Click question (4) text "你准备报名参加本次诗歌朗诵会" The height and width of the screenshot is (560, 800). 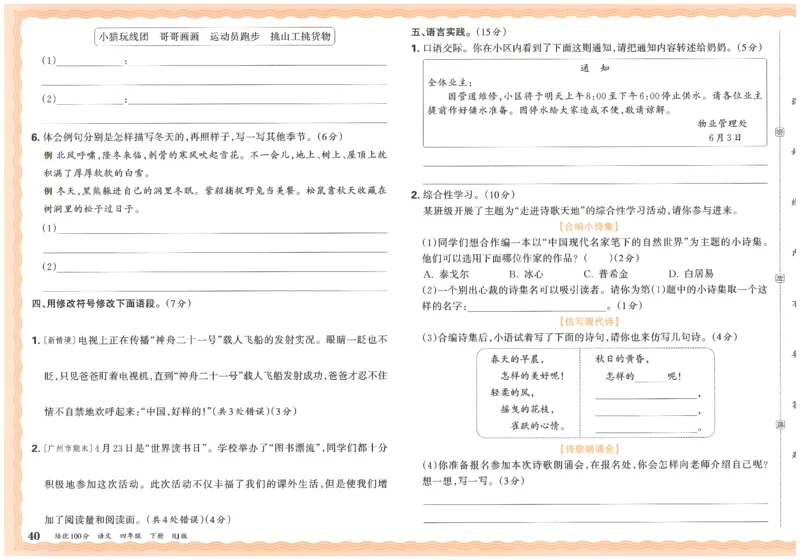click(512, 465)
